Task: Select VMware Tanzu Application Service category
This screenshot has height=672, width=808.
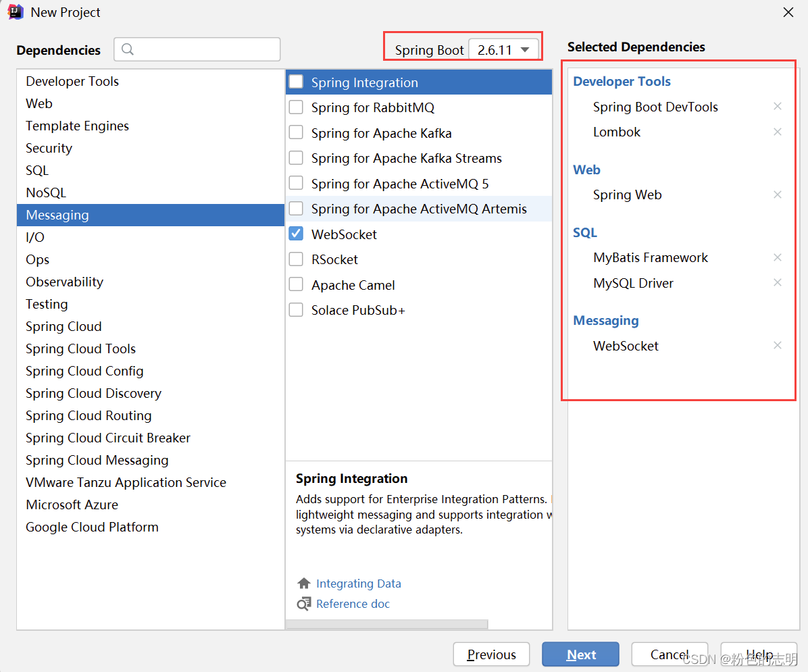Action: [x=151, y=482]
